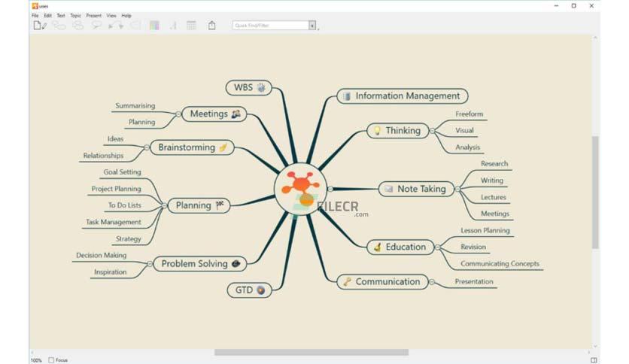The image size is (629, 364).
Task: Open the Present menu
Action: click(x=93, y=16)
